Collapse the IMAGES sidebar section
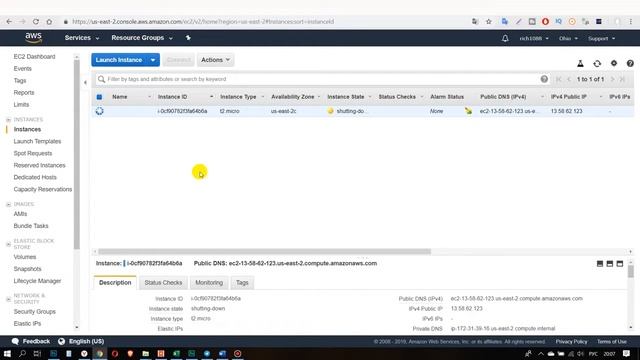This screenshot has width=640, height=360. (8, 204)
